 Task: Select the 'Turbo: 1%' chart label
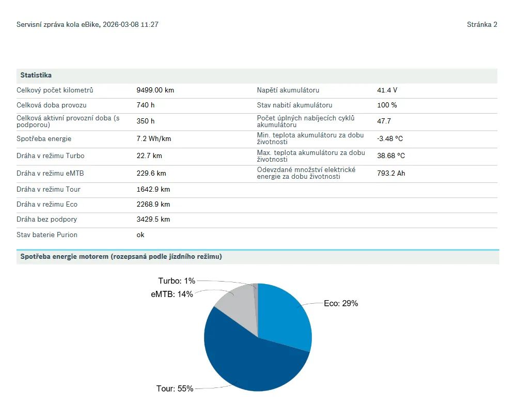(177, 281)
